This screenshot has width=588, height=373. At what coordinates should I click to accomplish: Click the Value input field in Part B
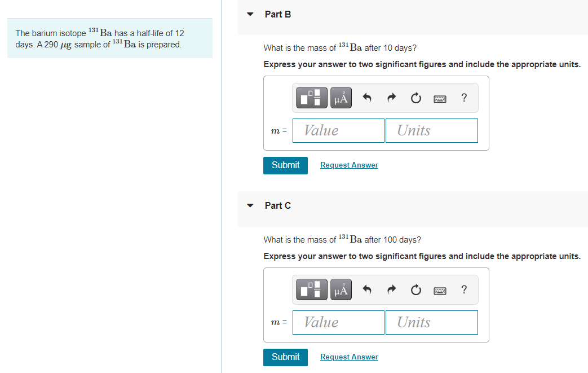338,130
